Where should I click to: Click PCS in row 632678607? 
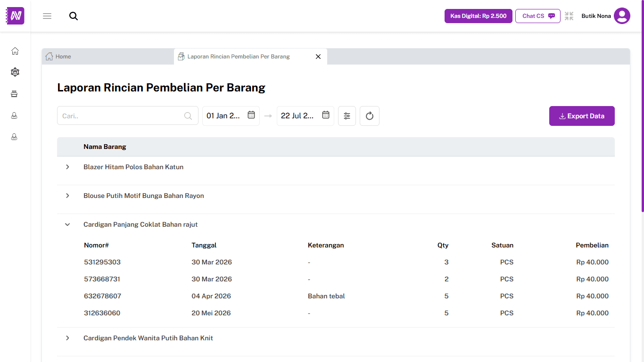(507, 296)
